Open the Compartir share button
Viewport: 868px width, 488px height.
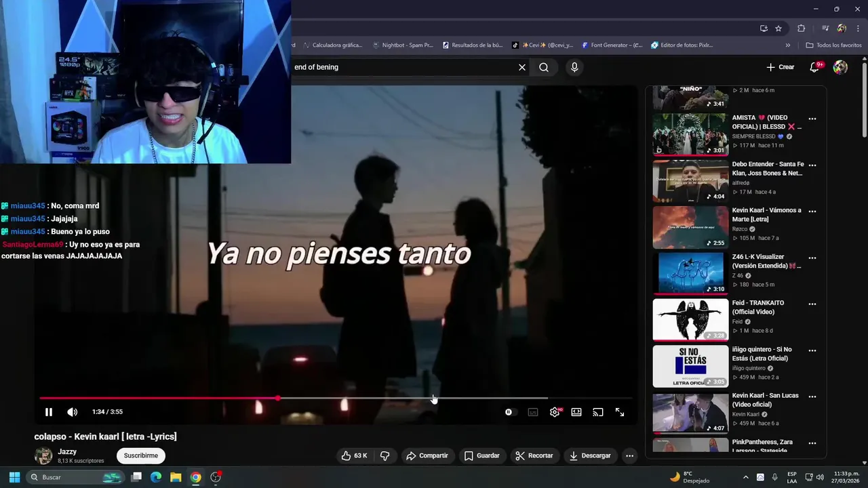tap(427, 455)
